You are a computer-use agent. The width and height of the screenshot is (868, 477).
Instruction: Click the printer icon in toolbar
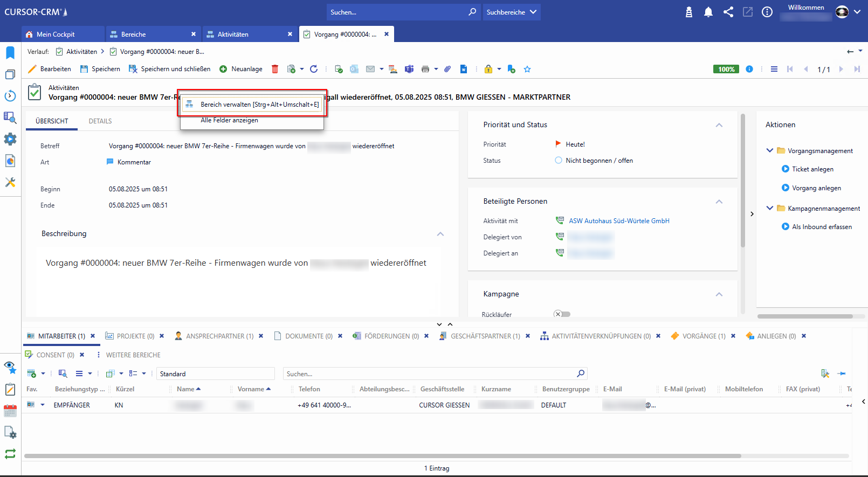pos(425,69)
